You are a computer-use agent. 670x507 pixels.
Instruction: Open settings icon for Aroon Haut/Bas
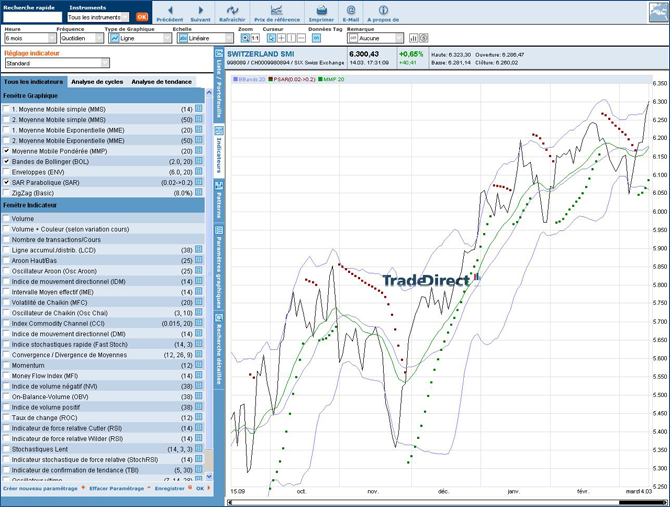click(199, 260)
